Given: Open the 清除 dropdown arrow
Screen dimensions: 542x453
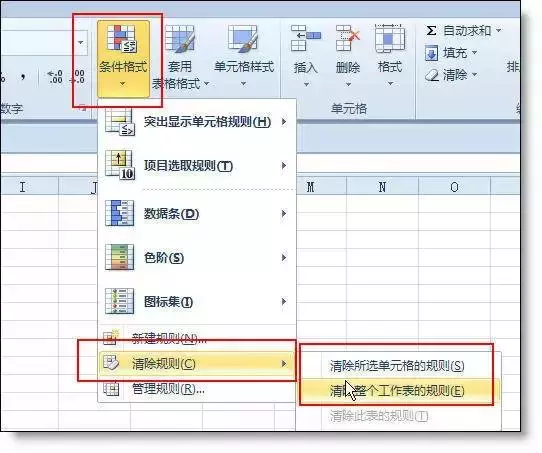Looking at the screenshot, I should pos(474,75).
